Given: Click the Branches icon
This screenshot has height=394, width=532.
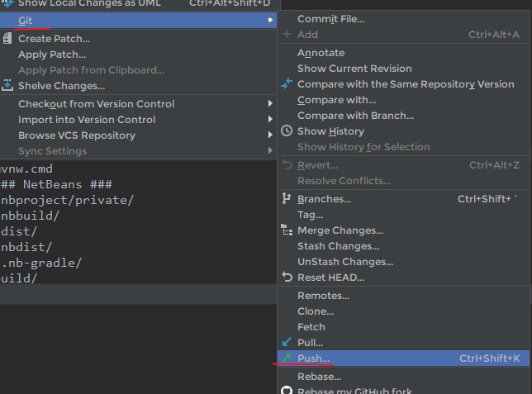Looking at the screenshot, I should tap(287, 199).
